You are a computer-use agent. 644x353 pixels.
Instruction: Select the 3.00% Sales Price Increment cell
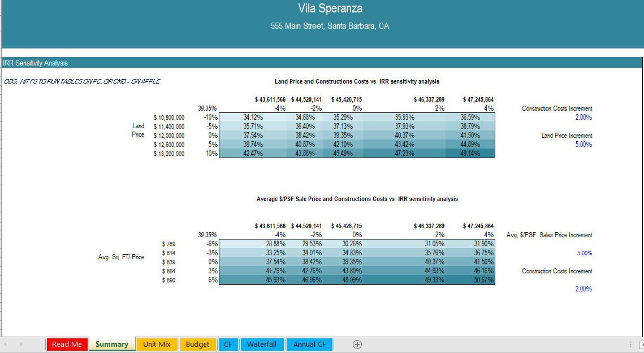click(584, 253)
